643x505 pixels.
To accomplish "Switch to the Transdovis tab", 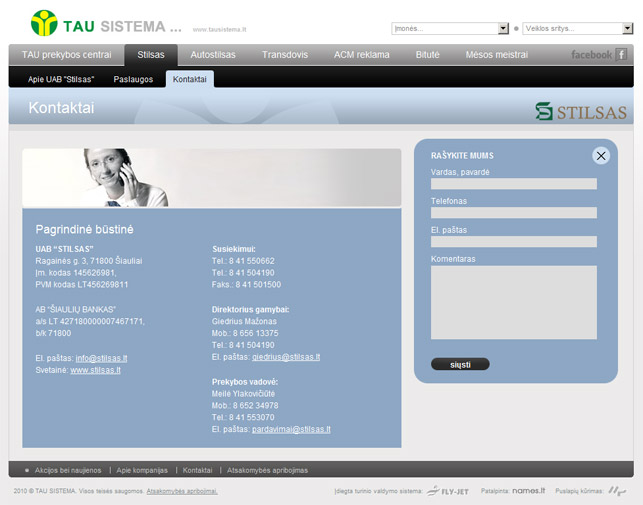I will pos(285,55).
